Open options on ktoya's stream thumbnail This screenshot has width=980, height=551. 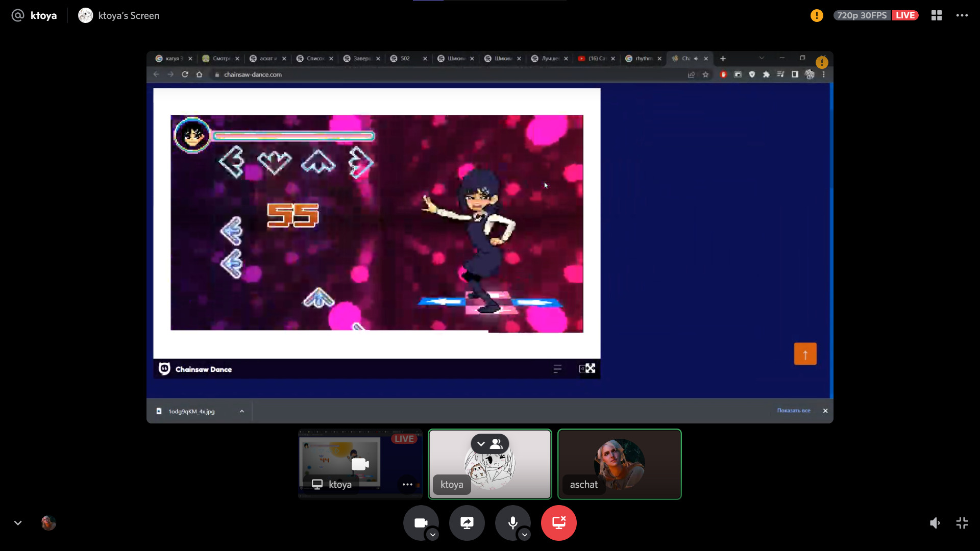point(407,485)
